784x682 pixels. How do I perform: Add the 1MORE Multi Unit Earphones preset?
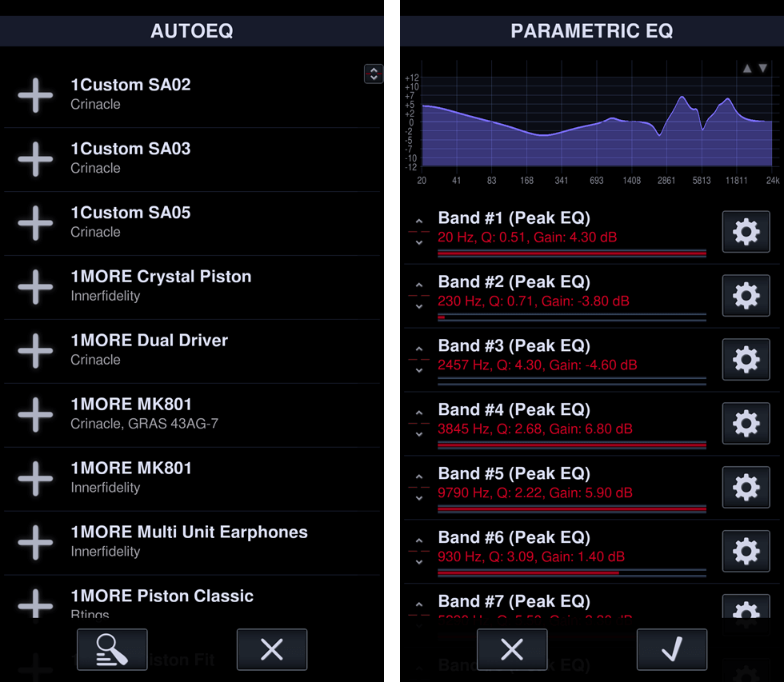(x=35, y=543)
